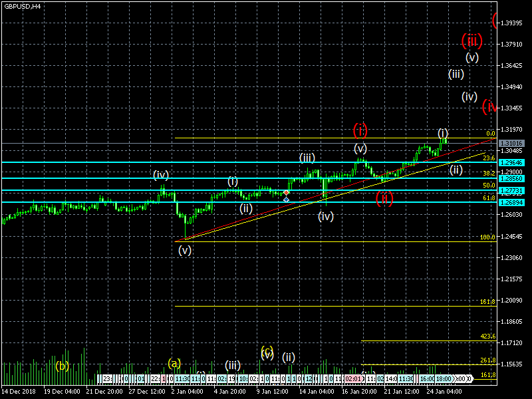Click the 1.34940 price scale value
This screenshot has height=399, width=532.
tap(511, 87)
